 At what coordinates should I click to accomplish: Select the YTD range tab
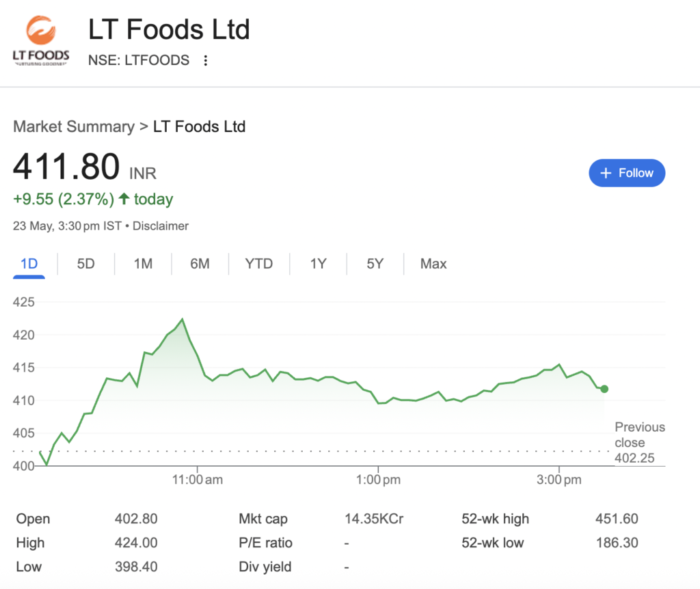pyautogui.click(x=259, y=264)
